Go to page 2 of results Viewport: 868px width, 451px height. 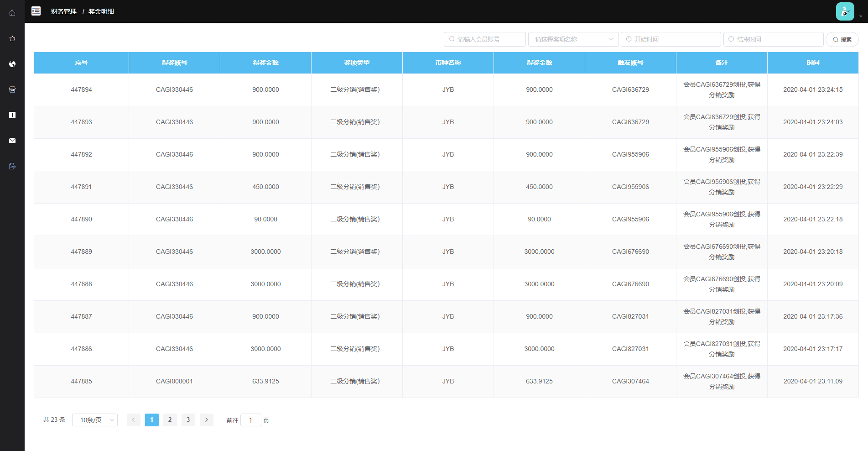[x=170, y=420]
